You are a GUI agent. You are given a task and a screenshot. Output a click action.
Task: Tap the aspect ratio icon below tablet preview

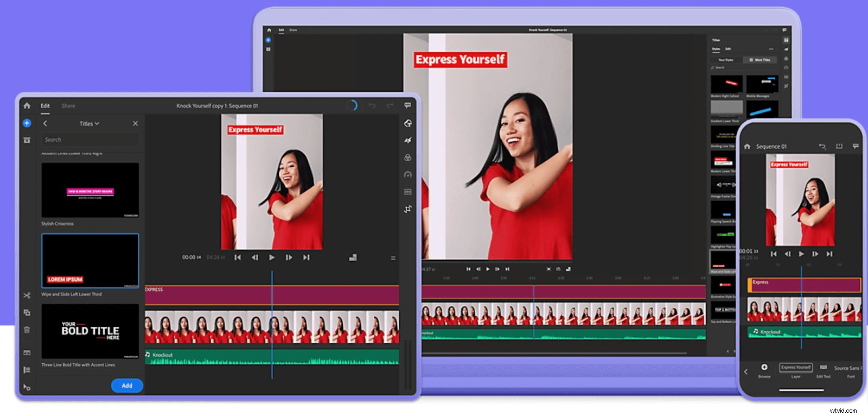[353, 257]
